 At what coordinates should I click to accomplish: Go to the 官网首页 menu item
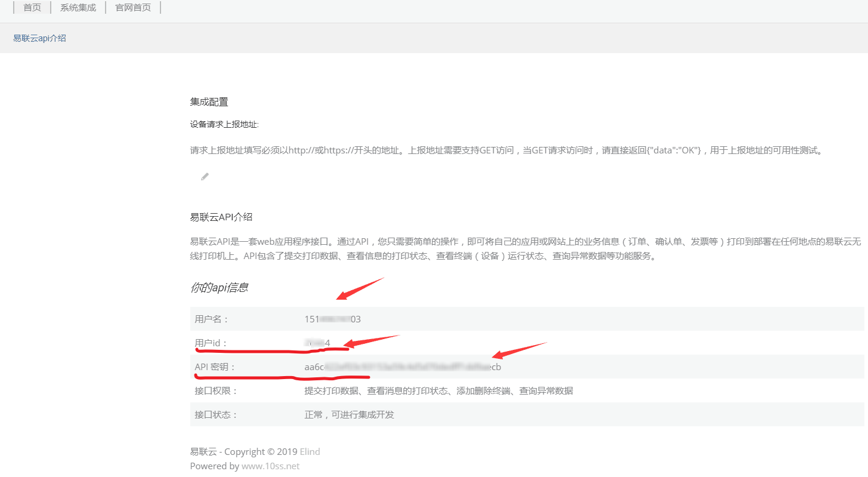tap(133, 8)
